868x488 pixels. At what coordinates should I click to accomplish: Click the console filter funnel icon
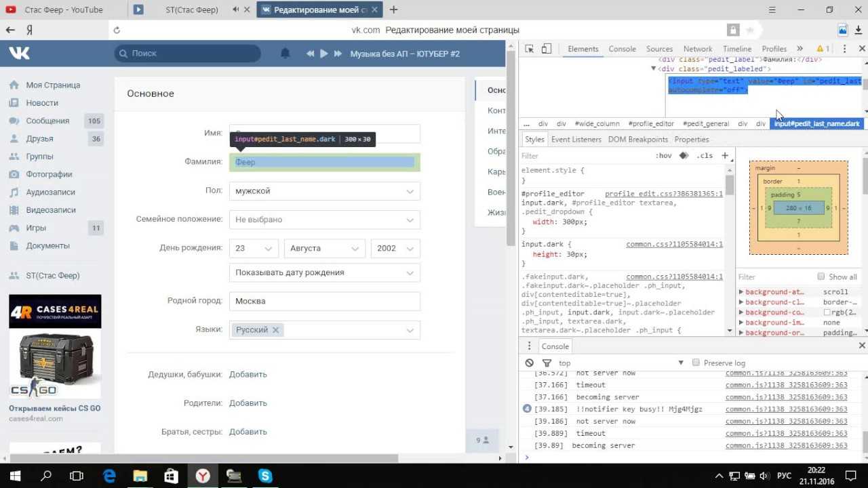(547, 363)
